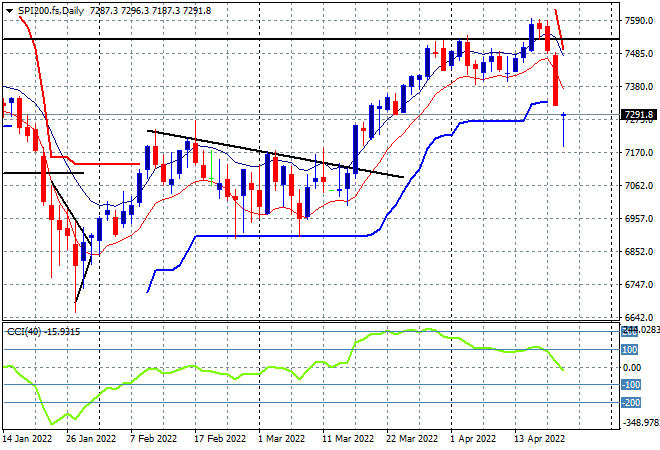
Task: Click the 6747.0 price axis label
Action: point(639,285)
